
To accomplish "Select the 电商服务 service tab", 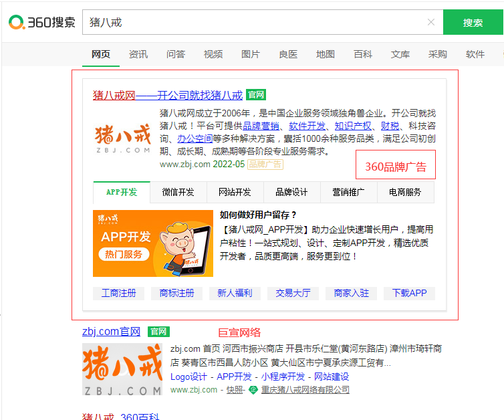I will tap(405, 193).
